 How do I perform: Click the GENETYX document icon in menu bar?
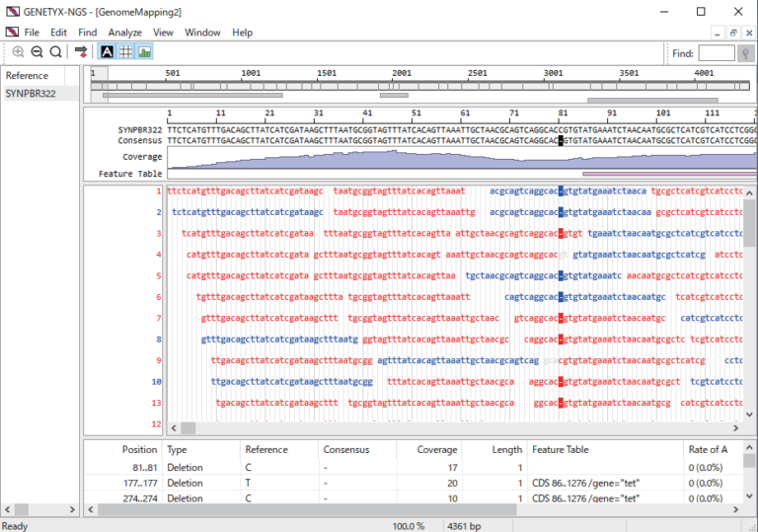(x=12, y=33)
